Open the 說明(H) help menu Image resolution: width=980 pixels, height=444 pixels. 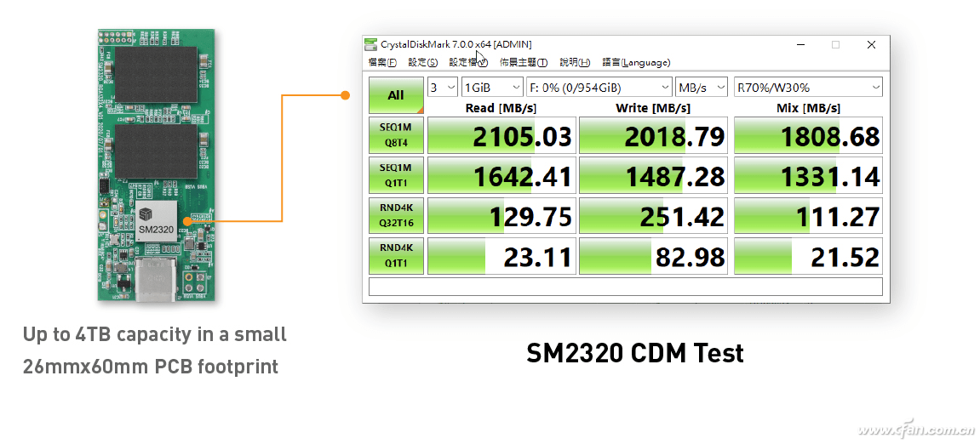point(575,63)
